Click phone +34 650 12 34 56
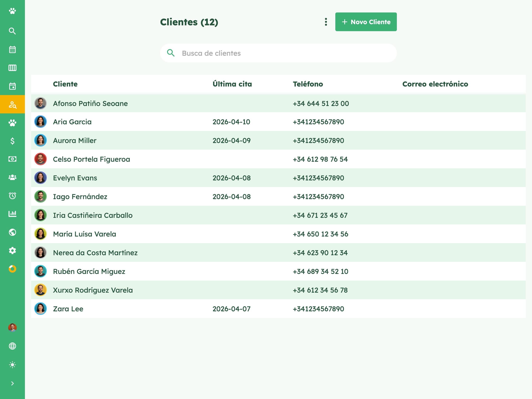This screenshot has height=399, width=532. point(321,234)
